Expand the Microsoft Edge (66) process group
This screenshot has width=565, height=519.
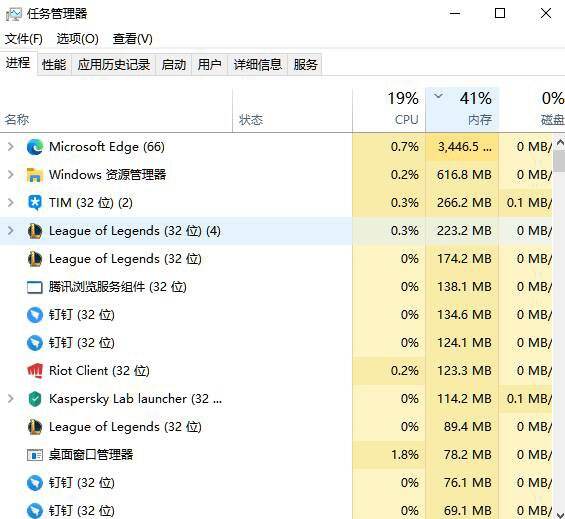[11, 147]
